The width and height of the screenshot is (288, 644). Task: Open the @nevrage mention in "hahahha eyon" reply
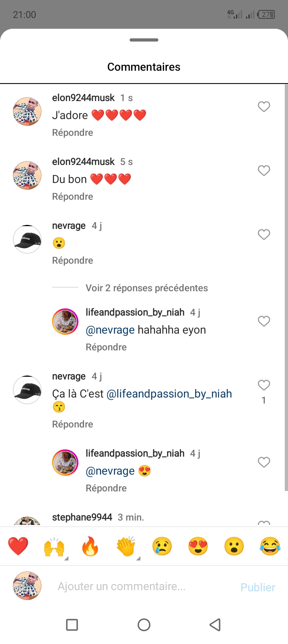[110, 330]
